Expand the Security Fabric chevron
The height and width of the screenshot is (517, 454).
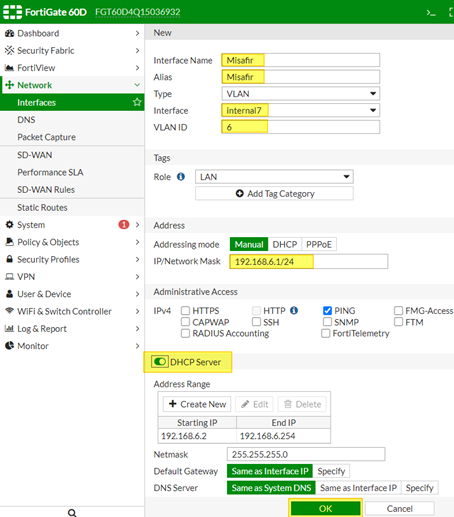pyautogui.click(x=137, y=51)
